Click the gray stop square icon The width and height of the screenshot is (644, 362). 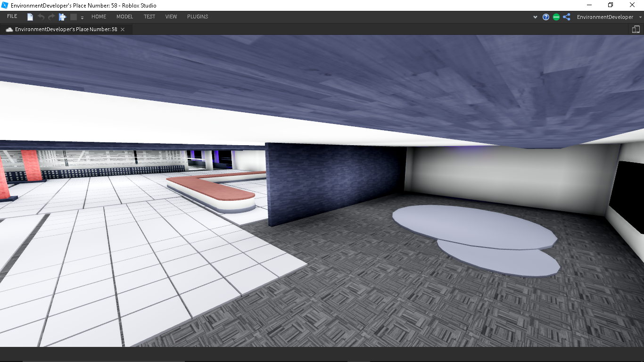pos(74,17)
